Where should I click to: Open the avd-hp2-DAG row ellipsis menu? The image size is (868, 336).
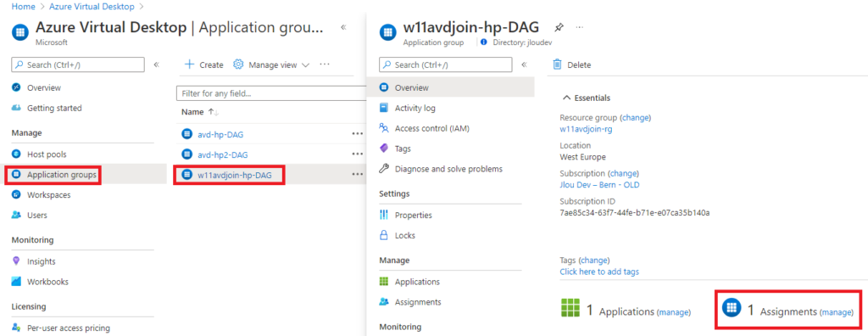tap(357, 154)
